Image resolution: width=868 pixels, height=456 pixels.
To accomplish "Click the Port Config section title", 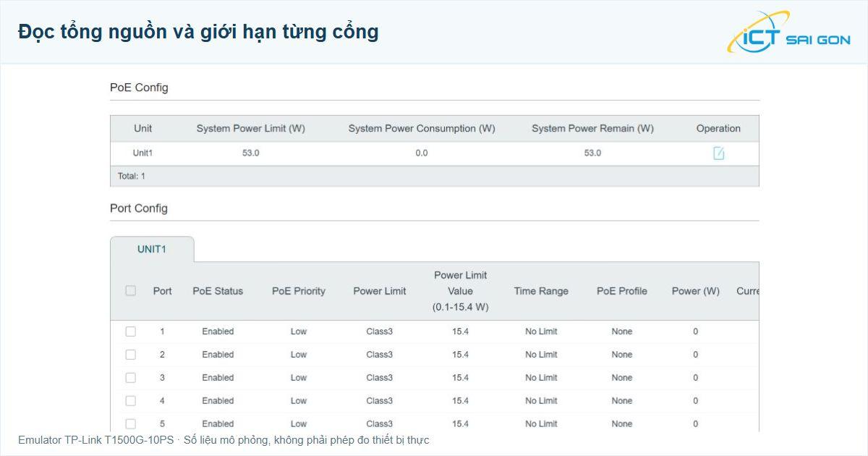I will [139, 208].
